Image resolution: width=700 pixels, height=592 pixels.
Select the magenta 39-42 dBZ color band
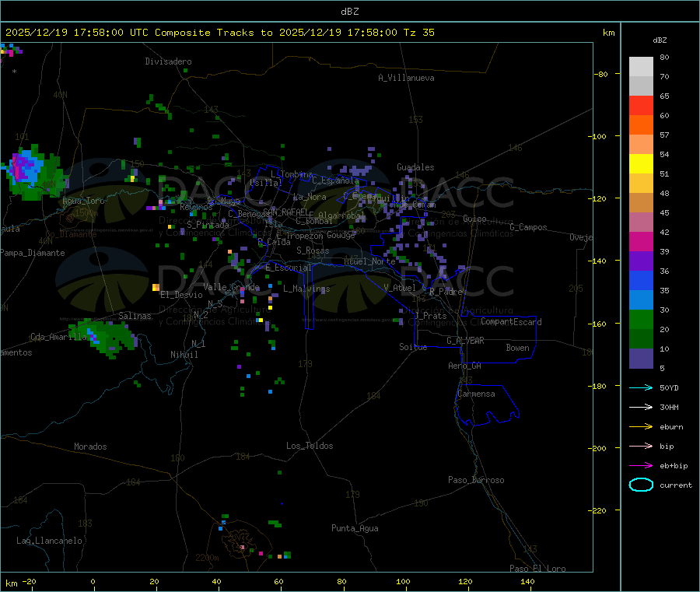(x=641, y=241)
